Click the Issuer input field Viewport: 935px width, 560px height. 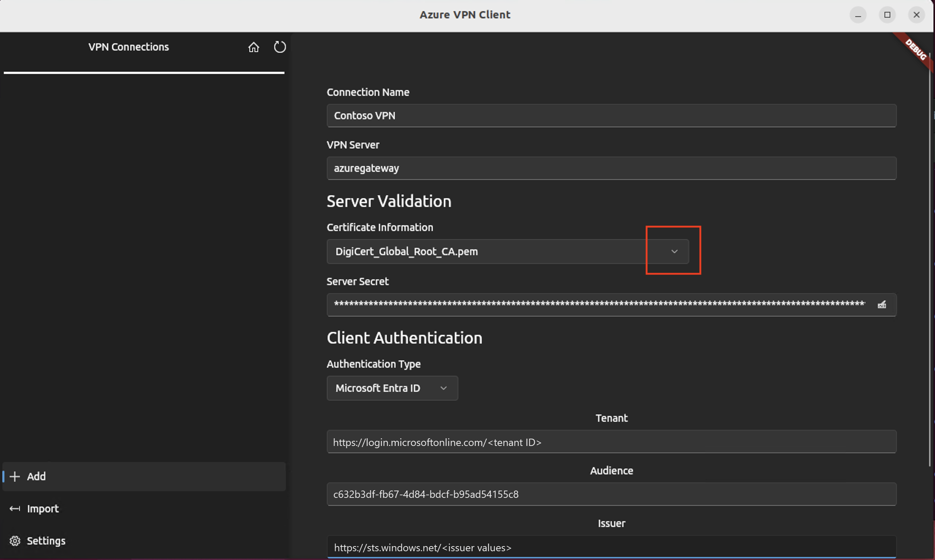point(611,547)
